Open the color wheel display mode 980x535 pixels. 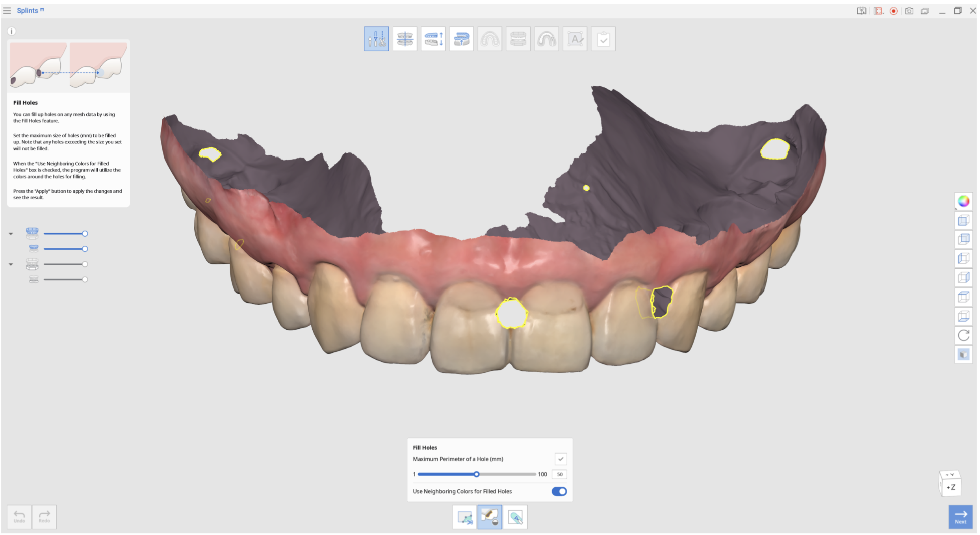coord(963,201)
